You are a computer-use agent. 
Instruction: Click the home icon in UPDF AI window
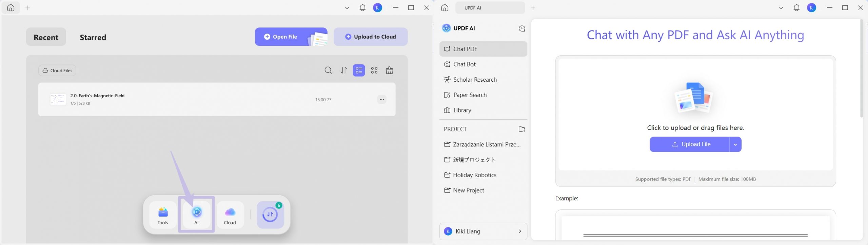tap(445, 8)
